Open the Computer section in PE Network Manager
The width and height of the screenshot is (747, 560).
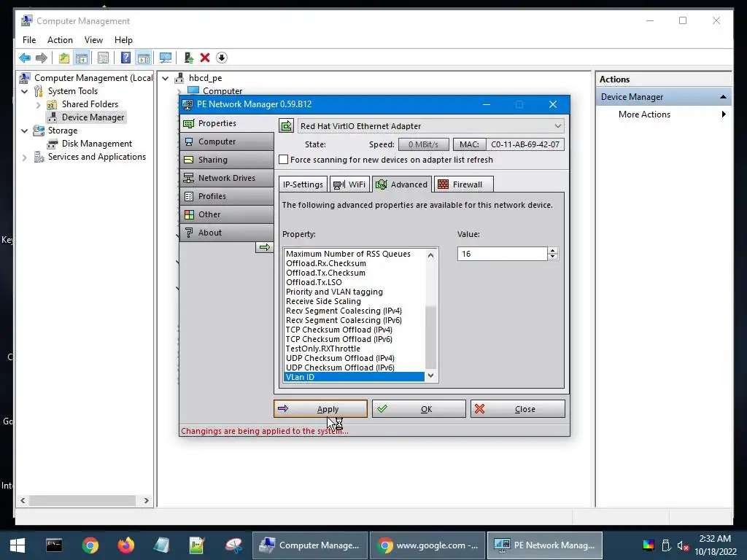pos(227,141)
